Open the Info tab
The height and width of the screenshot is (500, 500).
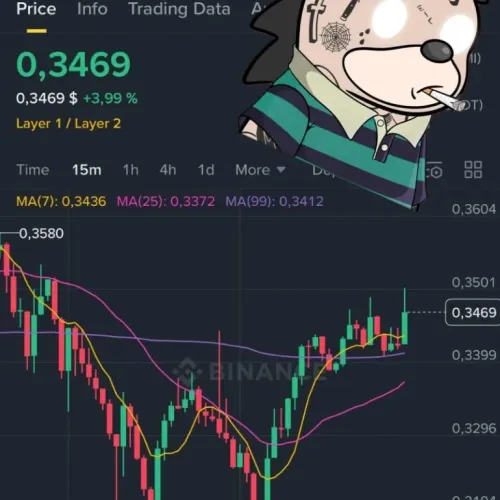point(92,9)
